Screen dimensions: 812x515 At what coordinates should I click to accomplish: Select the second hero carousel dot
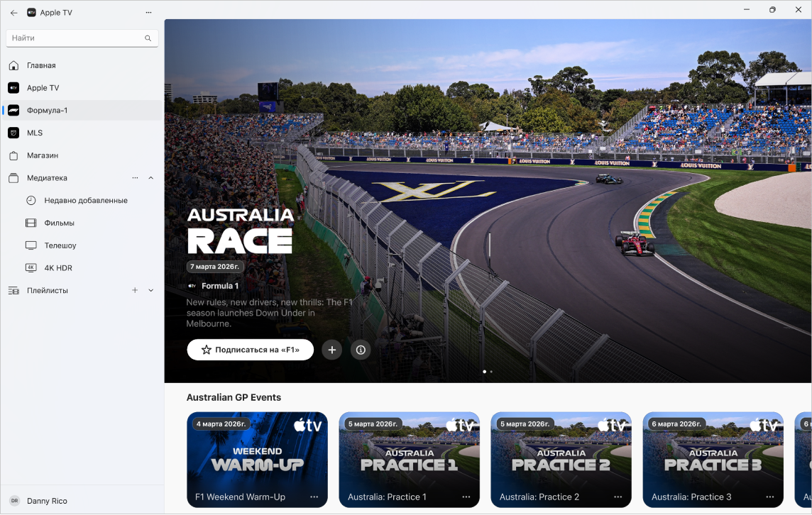point(491,372)
